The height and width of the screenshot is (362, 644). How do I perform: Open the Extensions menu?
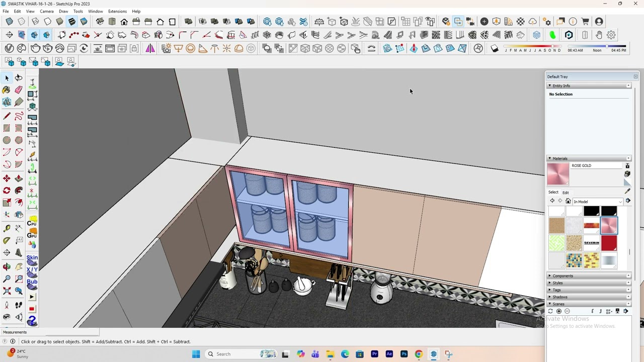[117, 11]
